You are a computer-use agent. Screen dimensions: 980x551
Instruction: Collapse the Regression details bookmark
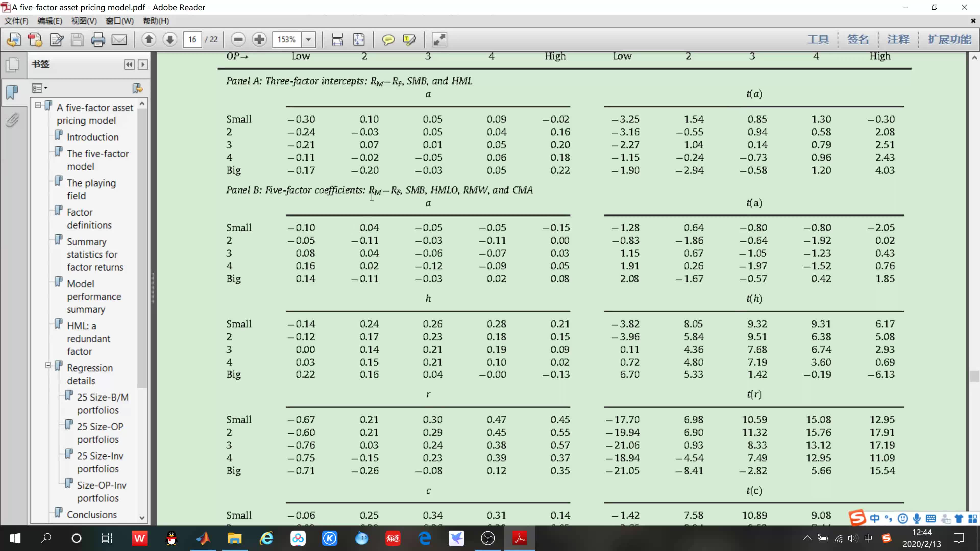[48, 366]
